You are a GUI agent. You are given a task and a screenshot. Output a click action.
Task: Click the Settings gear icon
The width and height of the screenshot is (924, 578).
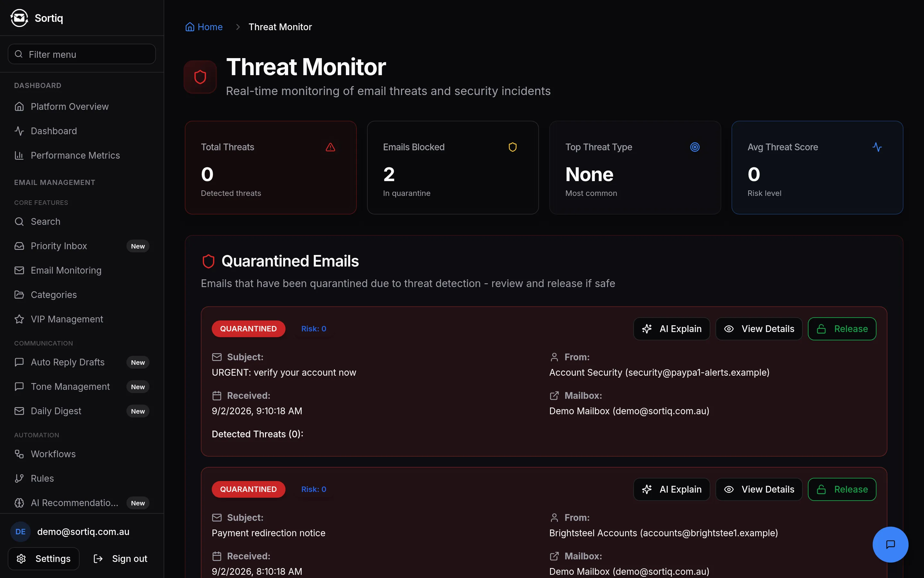coord(21,558)
